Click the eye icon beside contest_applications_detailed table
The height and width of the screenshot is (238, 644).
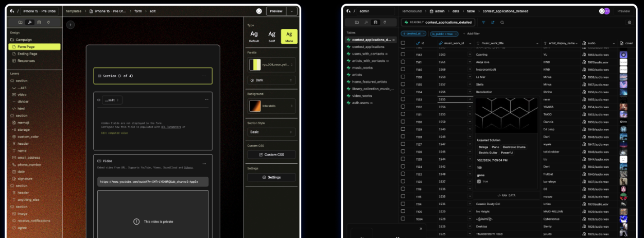394,40
